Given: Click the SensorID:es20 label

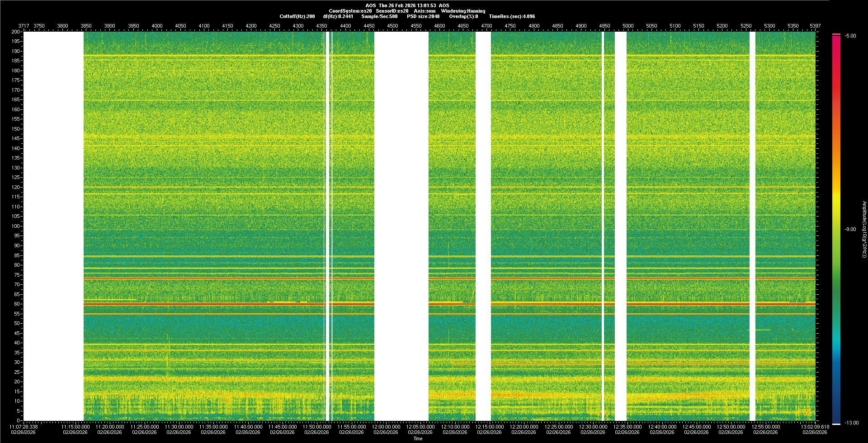Looking at the screenshot, I should [x=392, y=11].
